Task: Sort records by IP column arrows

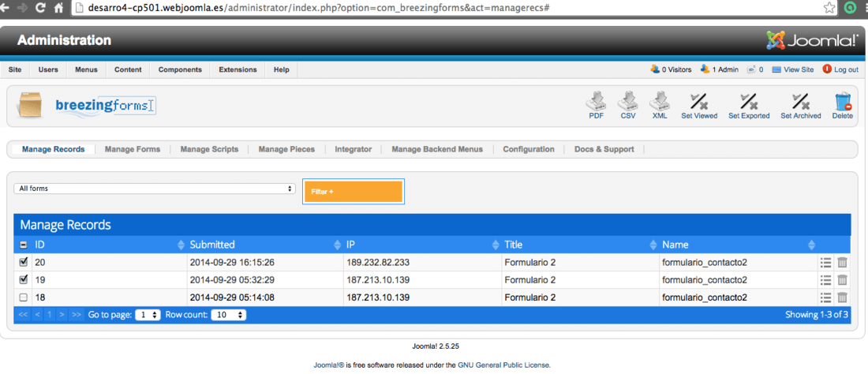Action: tap(496, 245)
